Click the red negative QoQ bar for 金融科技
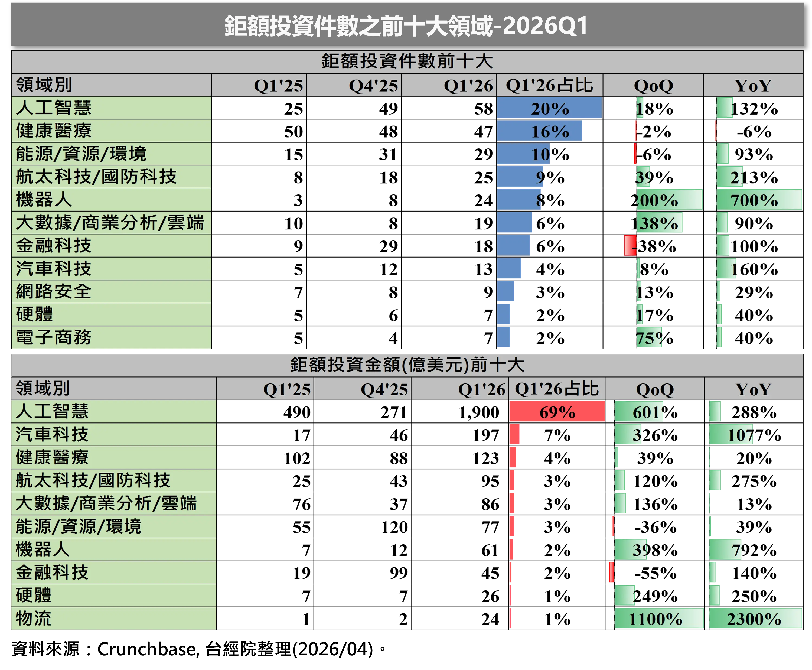The width and height of the screenshot is (812, 670). 630,245
